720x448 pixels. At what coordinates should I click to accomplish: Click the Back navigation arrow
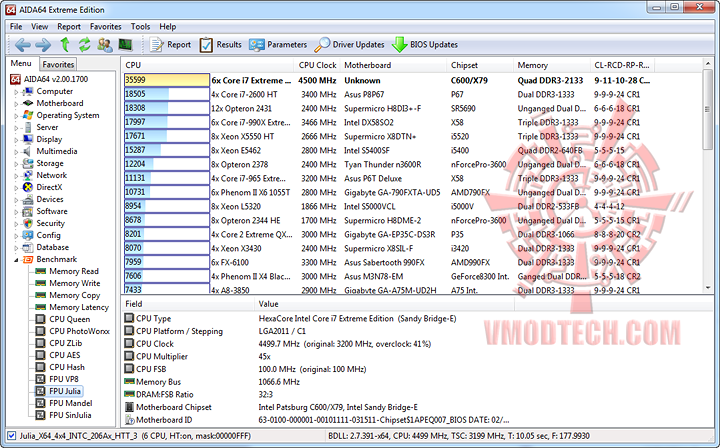tap(22, 45)
